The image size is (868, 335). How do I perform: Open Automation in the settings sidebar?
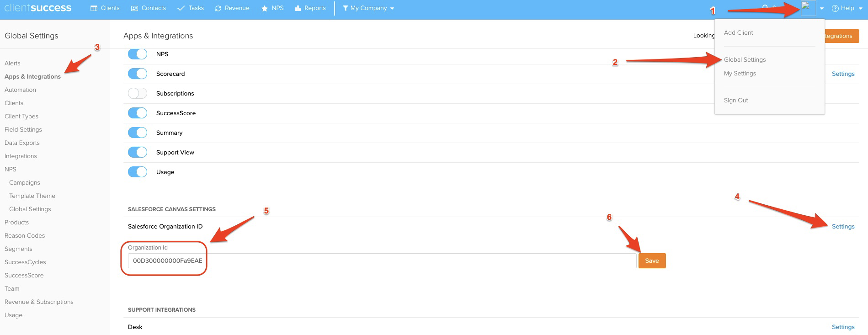click(x=20, y=90)
